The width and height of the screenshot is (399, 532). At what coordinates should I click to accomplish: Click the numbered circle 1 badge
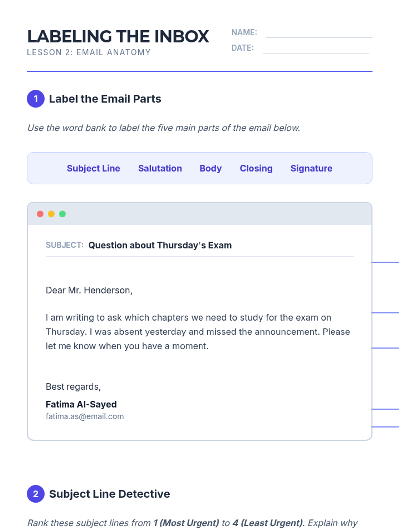coord(36,99)
